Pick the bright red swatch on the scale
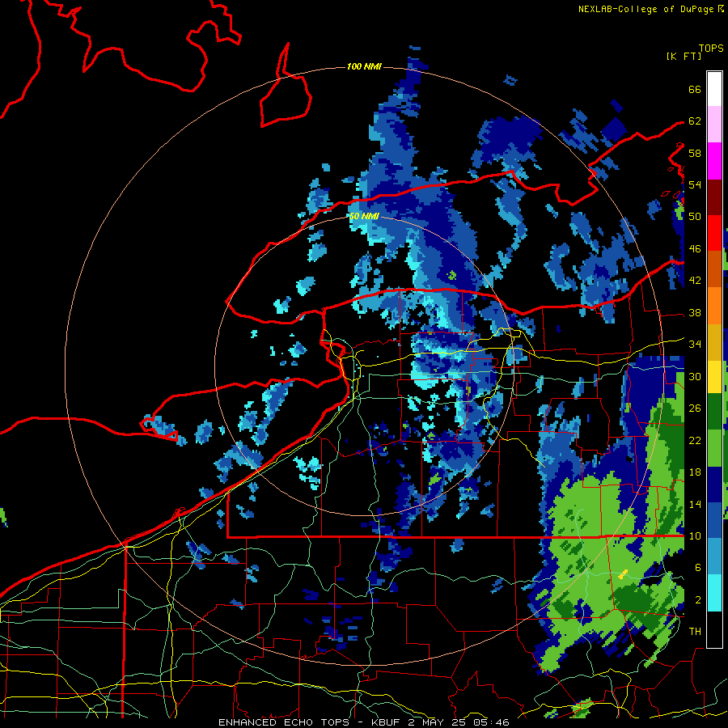The width and height of the screenshot is (728, 728). coord(714,233)
